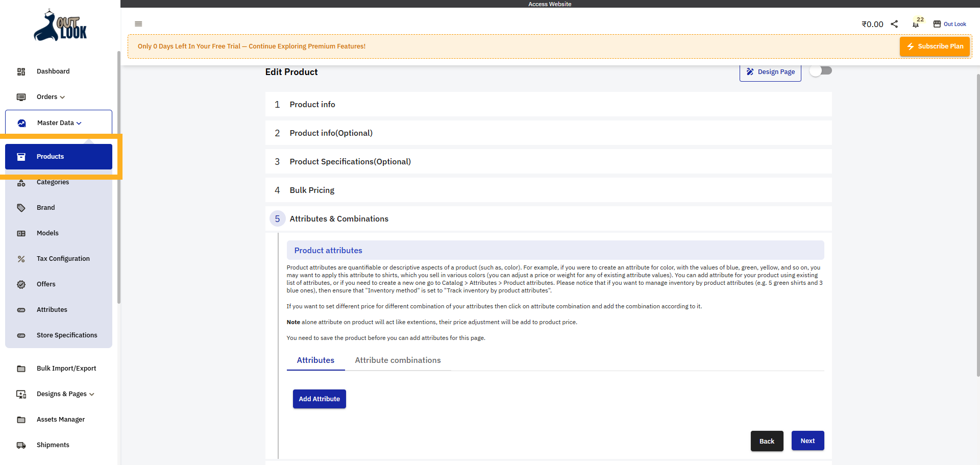Expand the Orders submenu chevron
980x465 pixels.
(62, 97)
